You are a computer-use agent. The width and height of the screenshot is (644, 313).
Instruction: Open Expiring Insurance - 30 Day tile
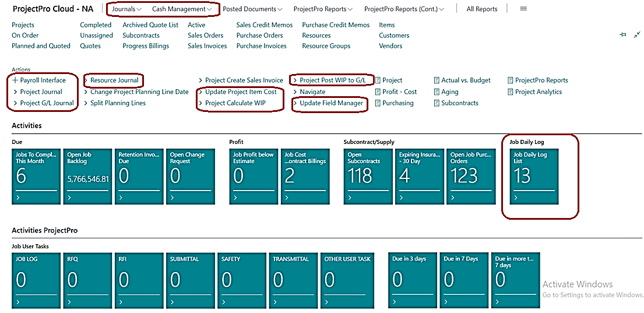click(420, 177)
